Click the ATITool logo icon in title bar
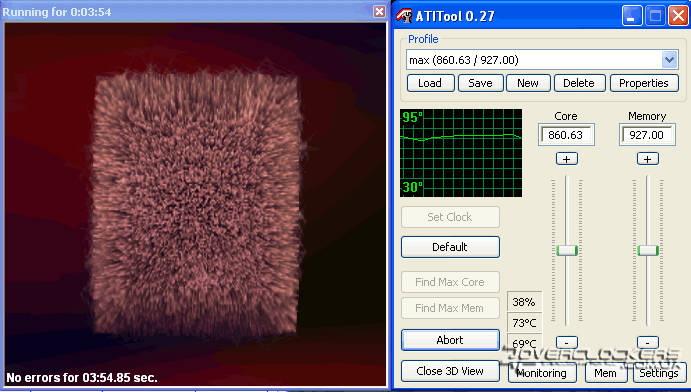The height and width of the screenshot is (392, 691). coord(404,16)
